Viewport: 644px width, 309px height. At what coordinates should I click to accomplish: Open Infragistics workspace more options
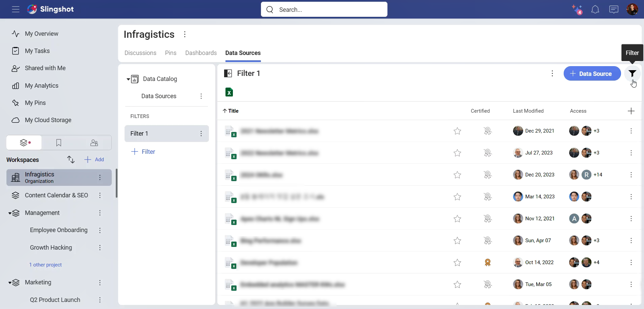(100, 177)
